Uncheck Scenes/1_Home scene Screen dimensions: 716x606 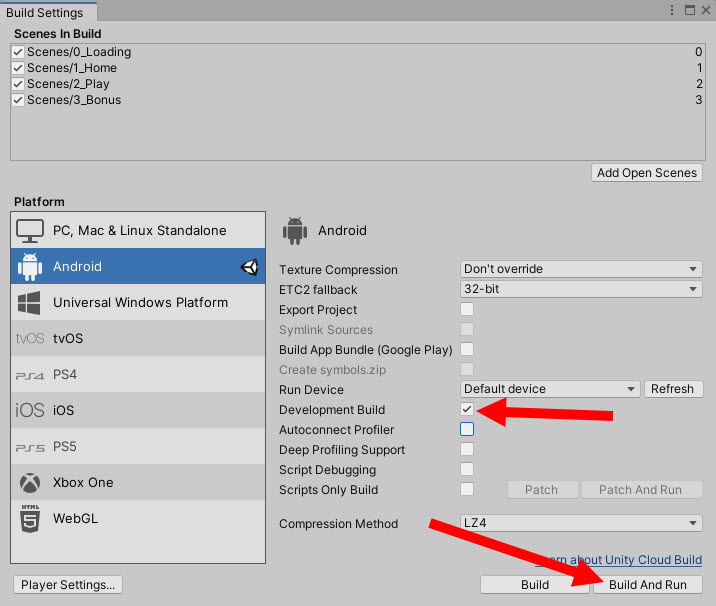coord(18,68)
